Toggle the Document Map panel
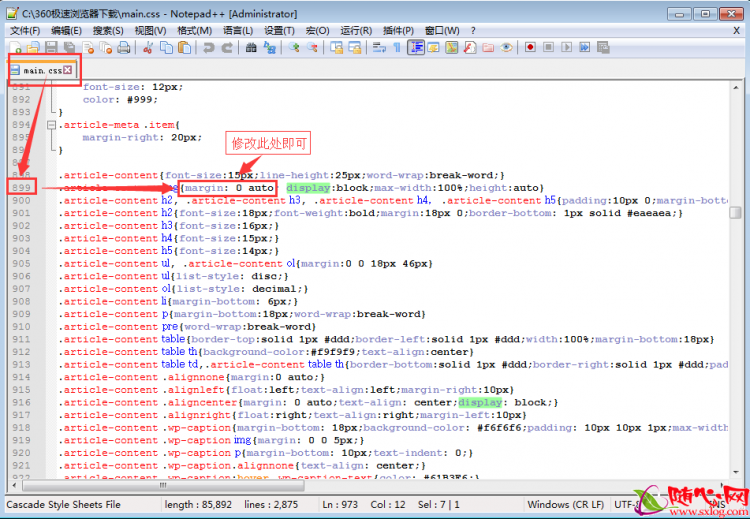The image size is (750, 519). click(x=452, y=47)
